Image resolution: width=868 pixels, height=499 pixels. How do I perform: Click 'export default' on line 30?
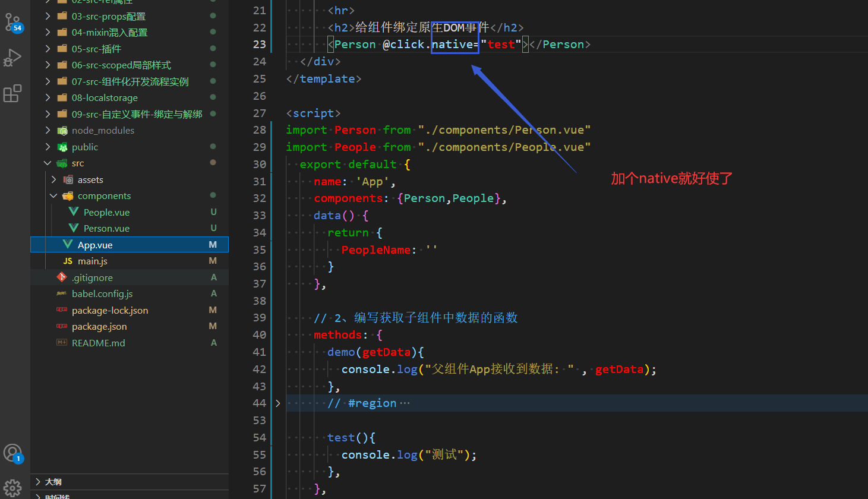pos(348,164)
